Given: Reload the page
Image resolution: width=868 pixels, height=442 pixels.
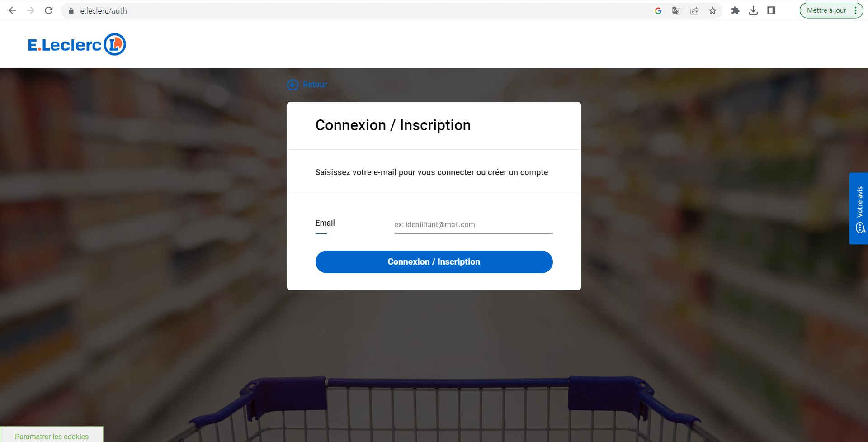Looking at the screenshot, I should (49, 10).
